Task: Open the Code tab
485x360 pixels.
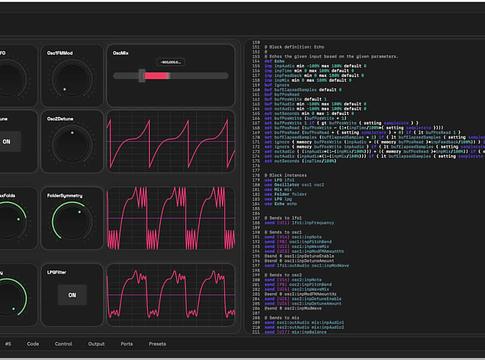Action: [33, 344]
